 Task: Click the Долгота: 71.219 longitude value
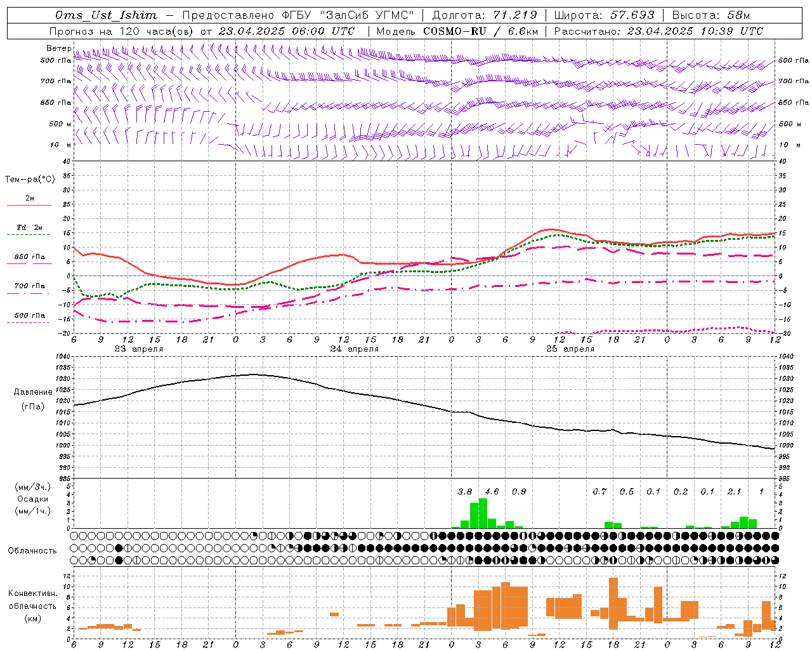[x=485, y=15]
